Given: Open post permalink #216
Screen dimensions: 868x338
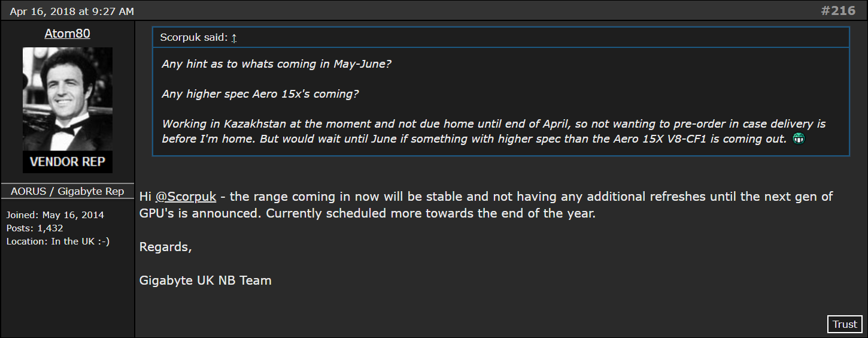Looking at the screenshot, I should click(x=838, y=11).
